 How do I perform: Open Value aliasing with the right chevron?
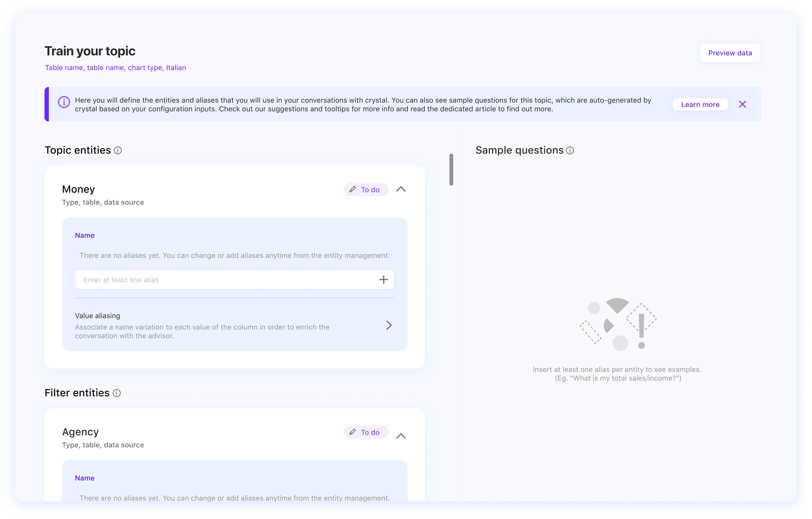pyautogui.click(x=389, y=325)
